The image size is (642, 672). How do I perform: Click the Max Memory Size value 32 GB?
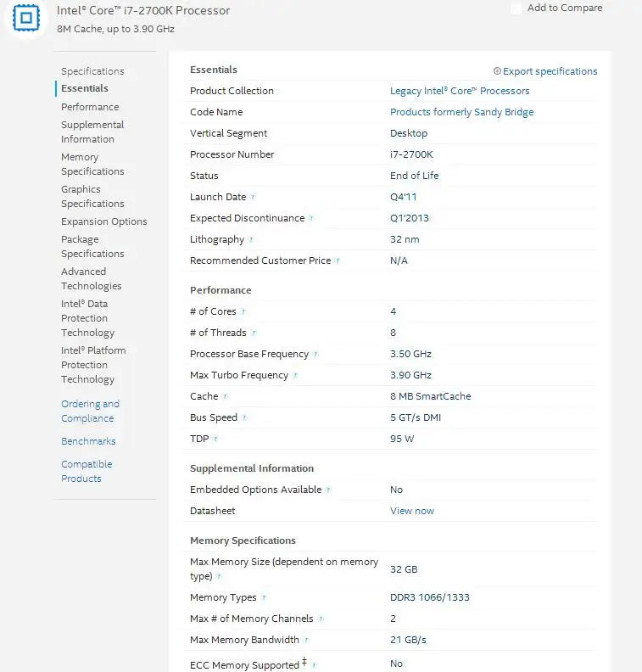tap(404, 569)
